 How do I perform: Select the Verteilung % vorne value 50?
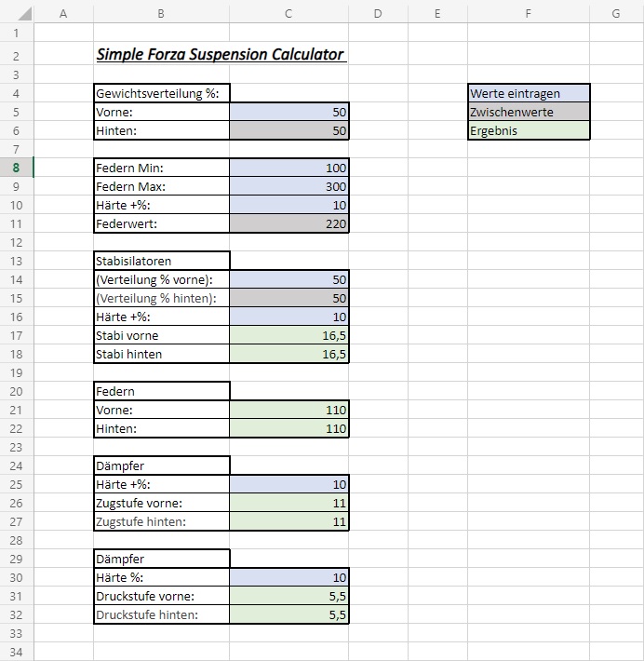(x=289, y=279)
